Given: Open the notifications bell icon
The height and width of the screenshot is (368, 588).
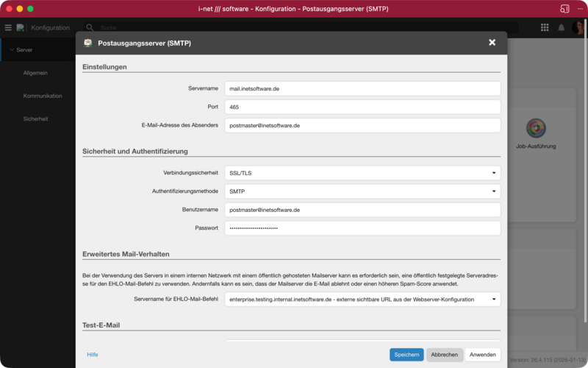Looking at the screenshot, I should pos(562,28).
